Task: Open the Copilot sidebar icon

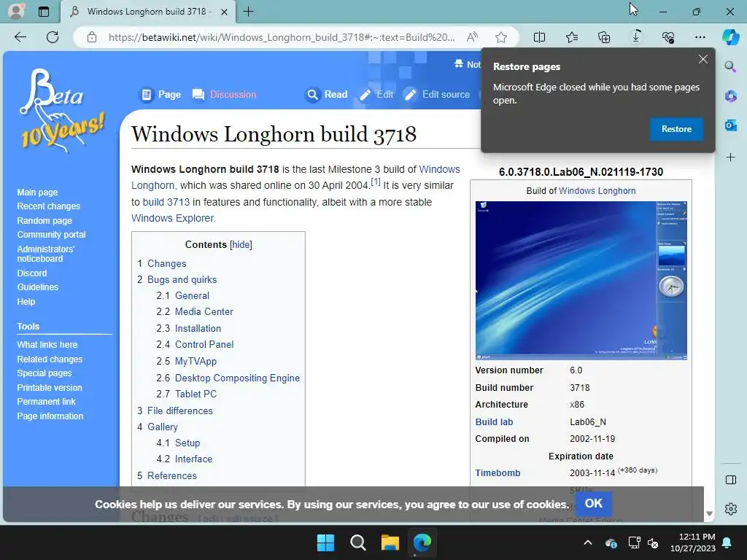Action: click(x=730, y=37)
